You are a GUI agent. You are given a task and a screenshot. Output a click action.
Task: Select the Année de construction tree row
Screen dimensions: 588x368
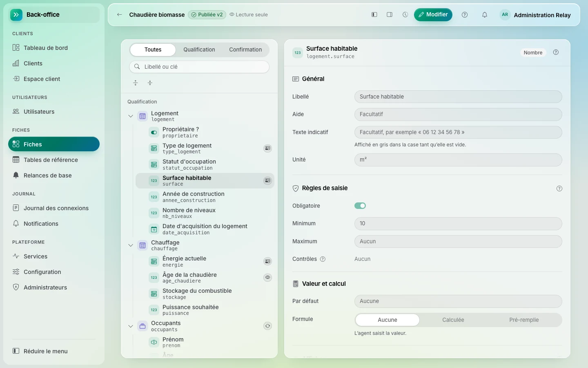point(205,197)
